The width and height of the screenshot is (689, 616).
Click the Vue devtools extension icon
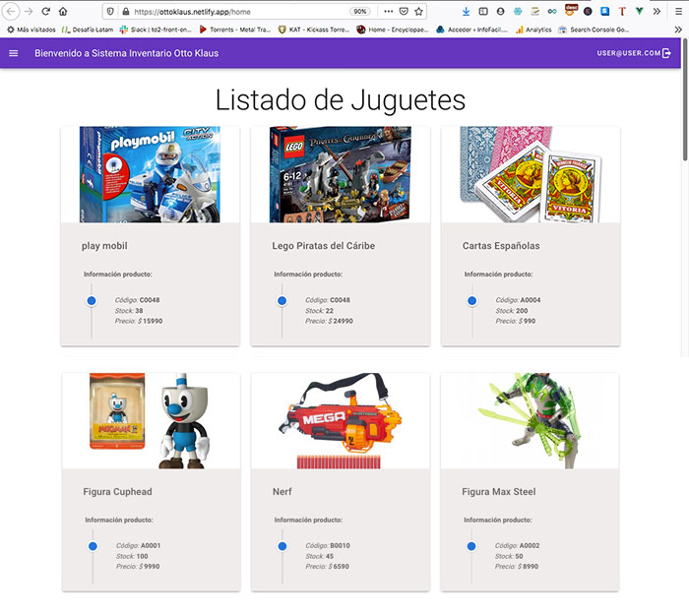[640, 12]
